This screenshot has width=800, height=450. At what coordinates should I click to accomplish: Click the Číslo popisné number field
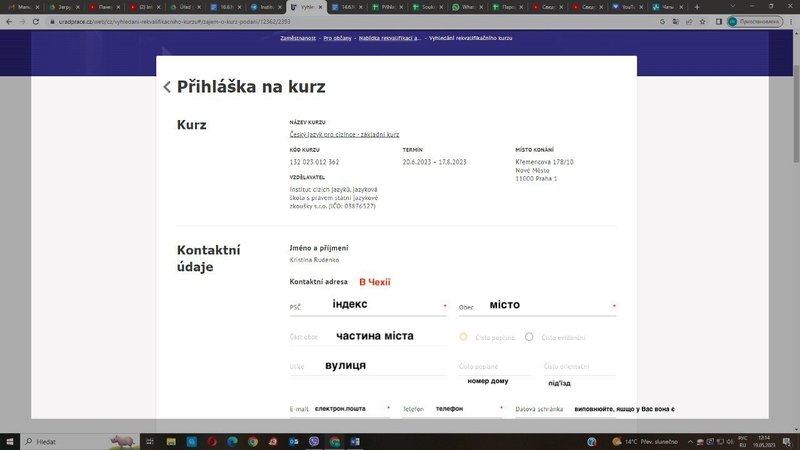pos(494,366)
